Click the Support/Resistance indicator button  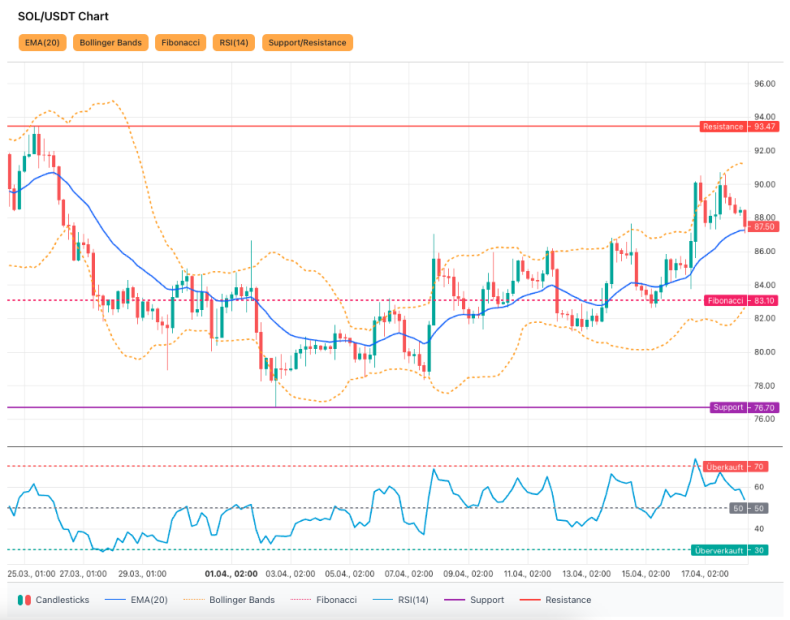(x=308, y=42)
